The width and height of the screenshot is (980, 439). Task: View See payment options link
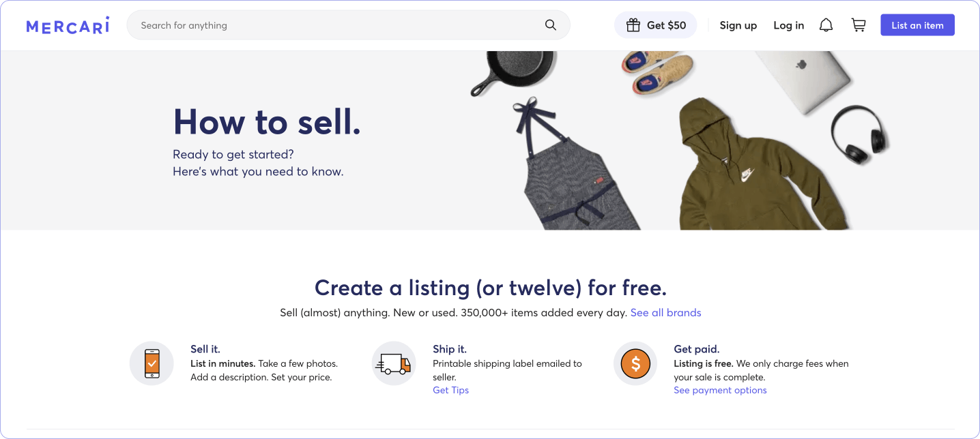point(720,390)
